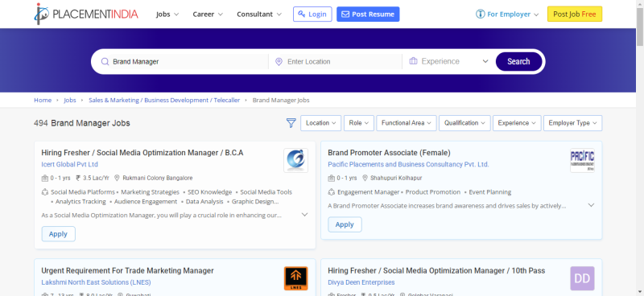Click the key icon on Login button

302,14
